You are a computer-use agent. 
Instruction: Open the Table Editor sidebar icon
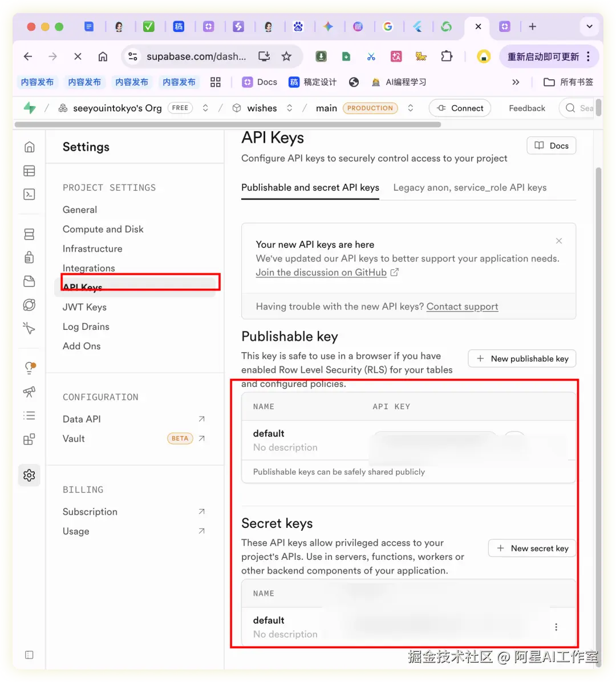(29, 171)
